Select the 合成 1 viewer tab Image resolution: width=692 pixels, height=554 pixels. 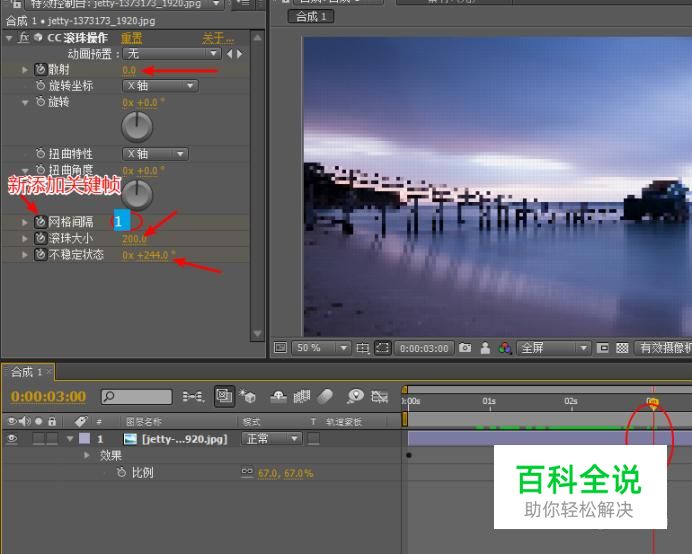point(311,16)
